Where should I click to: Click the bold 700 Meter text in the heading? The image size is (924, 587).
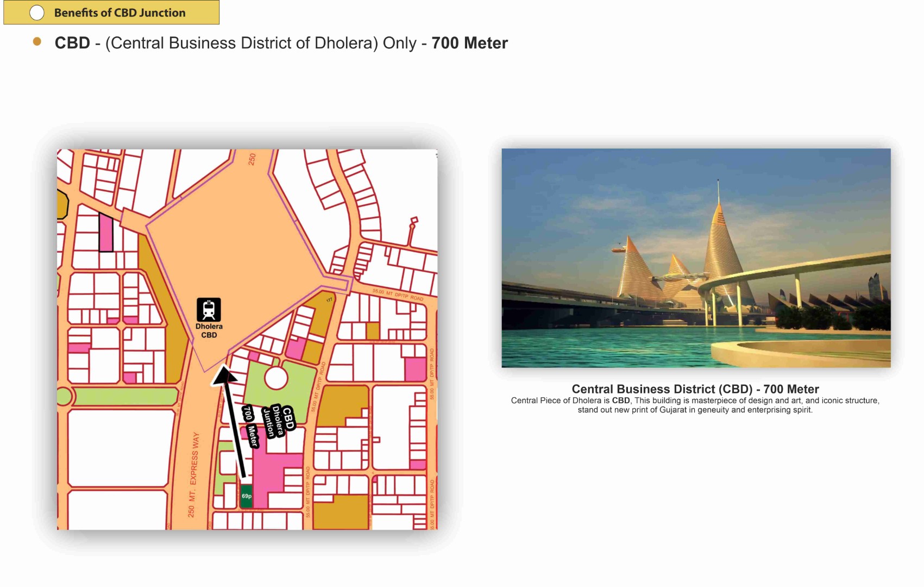[x=469, y=43]
